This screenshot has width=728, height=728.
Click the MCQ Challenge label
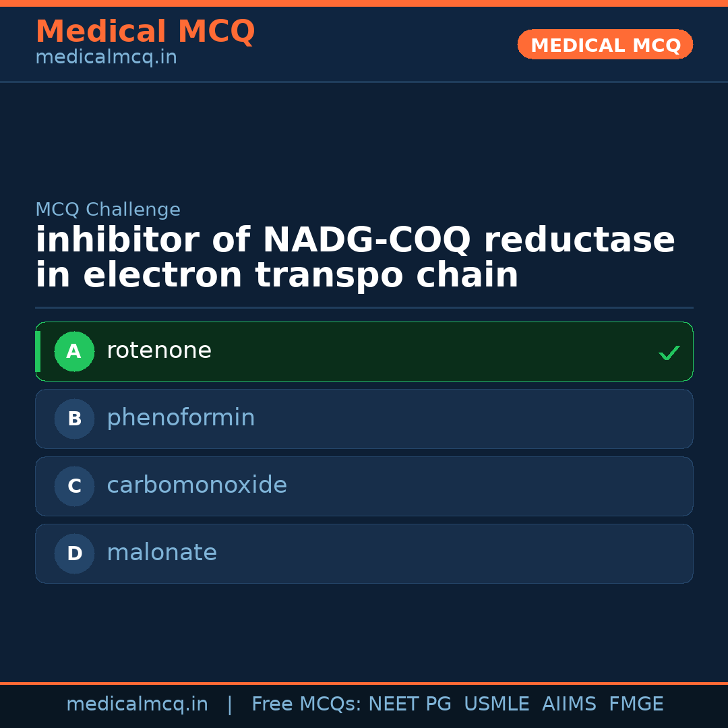pos(108,210)
